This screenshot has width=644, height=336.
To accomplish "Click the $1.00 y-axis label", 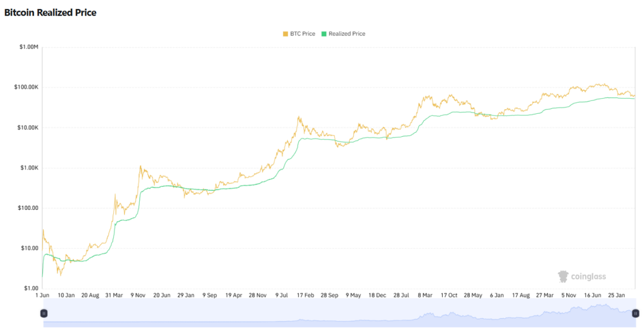I will point(32,289).
